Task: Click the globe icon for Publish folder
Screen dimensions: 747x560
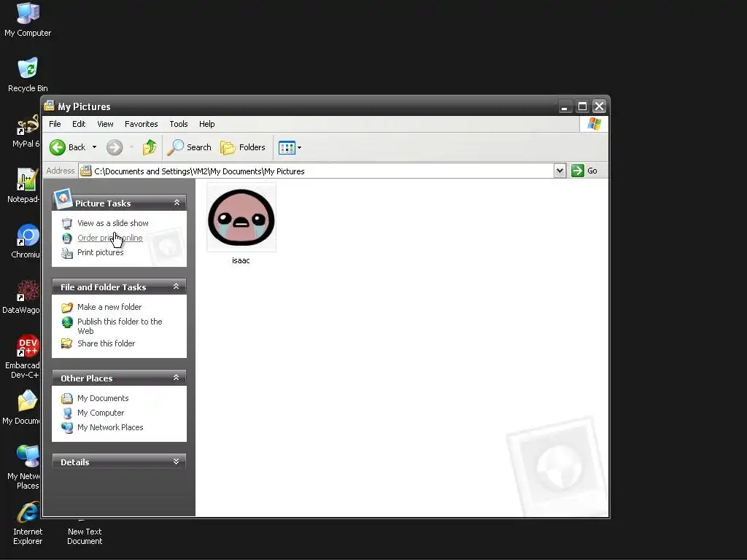Action: (x=67, y=322)
